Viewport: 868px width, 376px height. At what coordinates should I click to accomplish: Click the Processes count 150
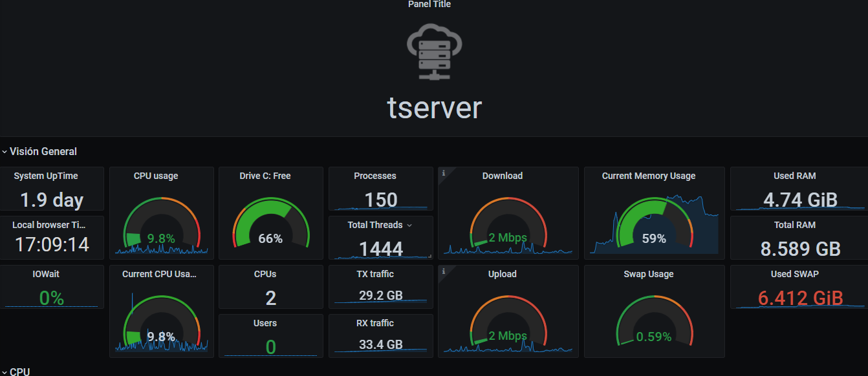(381, 200)
